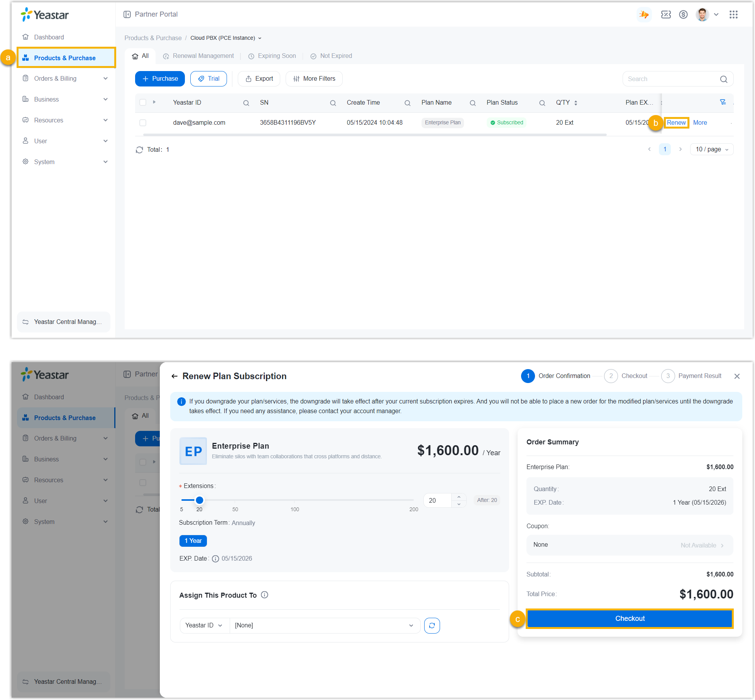Image resolution: width=755 pixels, height=700 pixels.
Task: Check the dave@sample.com row checkbox
Action: 143,123
